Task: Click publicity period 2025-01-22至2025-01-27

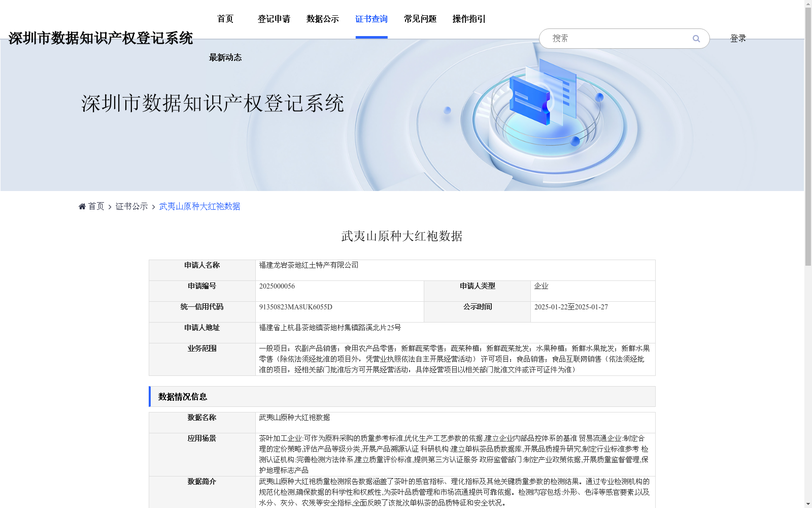Action: click(x=571, y=307)
